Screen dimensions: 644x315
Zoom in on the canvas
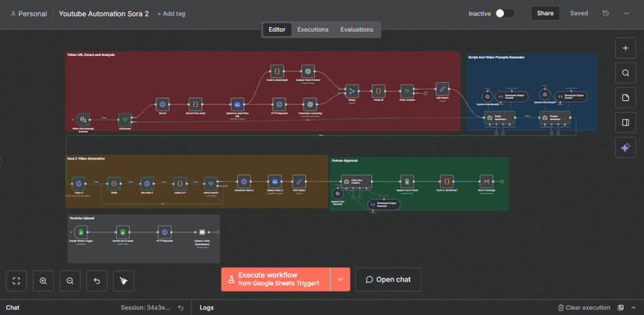(x=43, y=281)
